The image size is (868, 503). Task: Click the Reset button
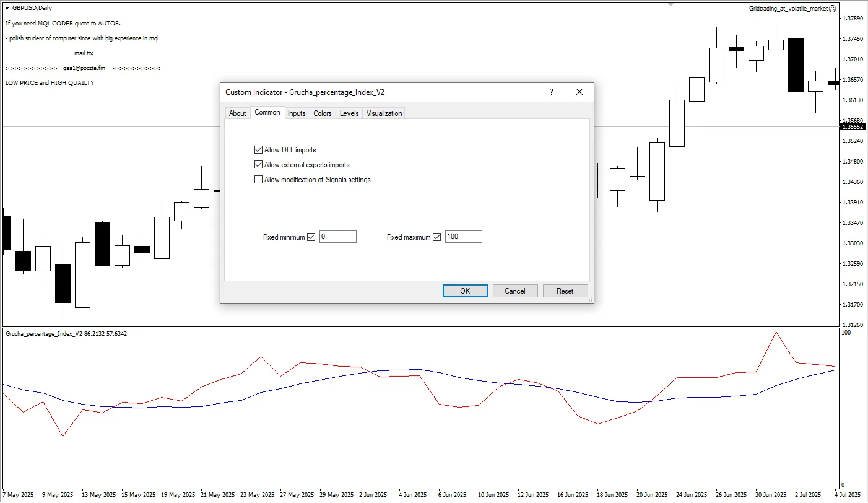[x=565, y=291]
